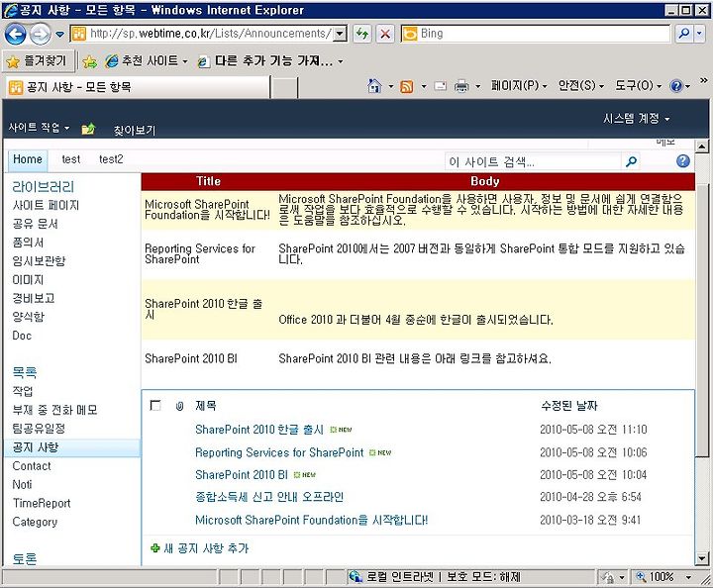Viewport: 713px width, 588px height.
Task: Open the 종합소득세 신고 안내 오프라인 item
Action: [269, 497]
